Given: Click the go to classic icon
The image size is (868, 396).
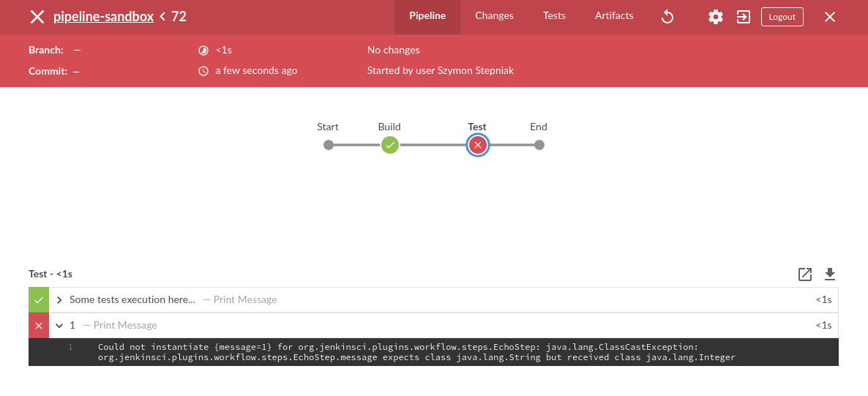Looking at the screenshot, I should [x=744, y=17].
